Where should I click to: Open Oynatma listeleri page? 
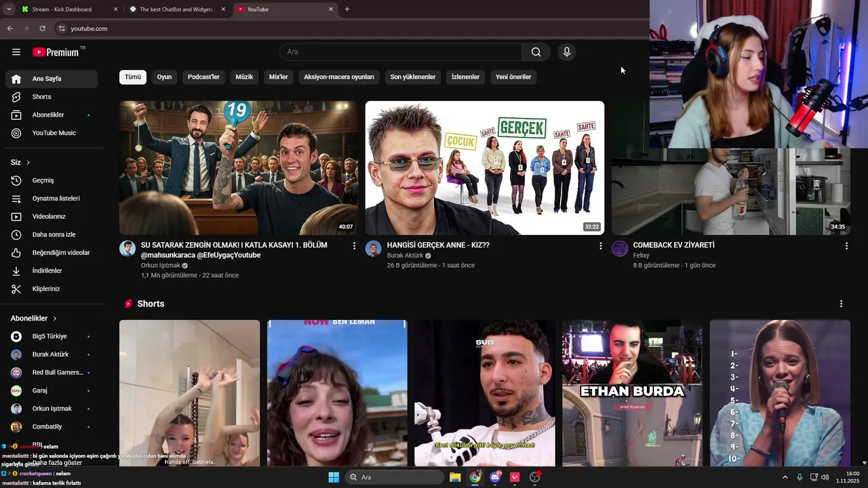52,199
